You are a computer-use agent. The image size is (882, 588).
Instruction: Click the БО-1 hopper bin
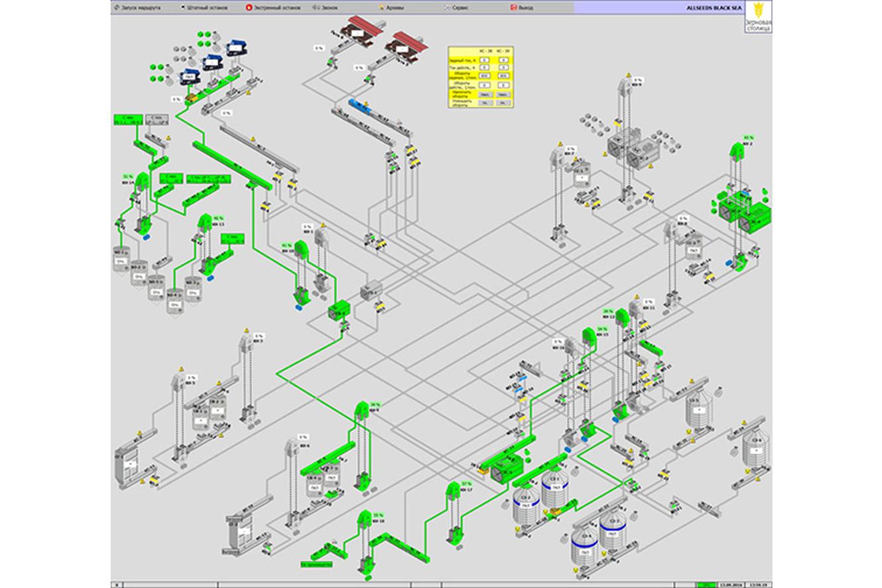click(x=121, y=259)
